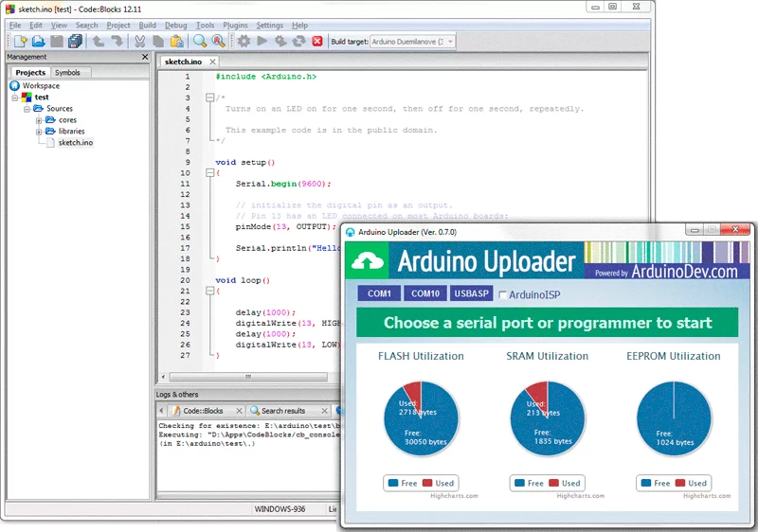Open the File menu
This screenshot has width=758, height=532.
[15, 26]
